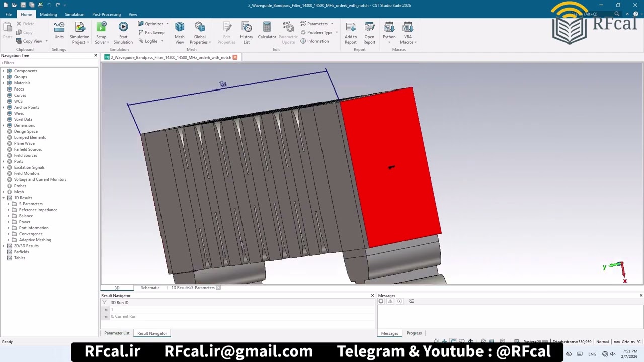Switch to the Schematic view tab
644x362 pixels.
[150, 288]
